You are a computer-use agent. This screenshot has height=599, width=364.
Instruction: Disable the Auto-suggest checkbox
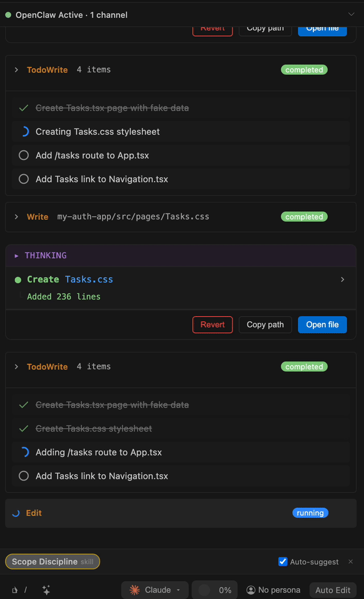[283, 561]
